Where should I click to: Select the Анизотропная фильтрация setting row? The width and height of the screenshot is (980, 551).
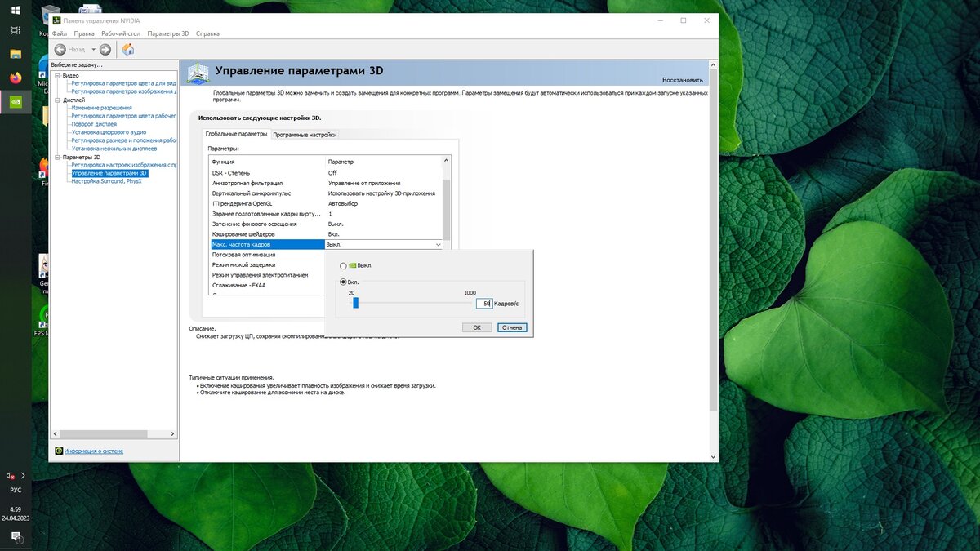click(x=326, y=183)
